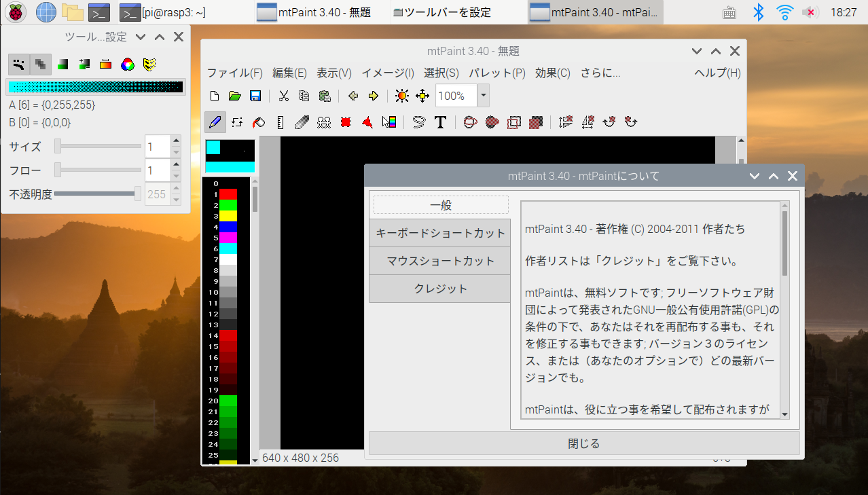The width and height of the screenshot is (868, 495).
Task: Toggle continuous painting mode in settings toolbar
Action: [18, 64]
